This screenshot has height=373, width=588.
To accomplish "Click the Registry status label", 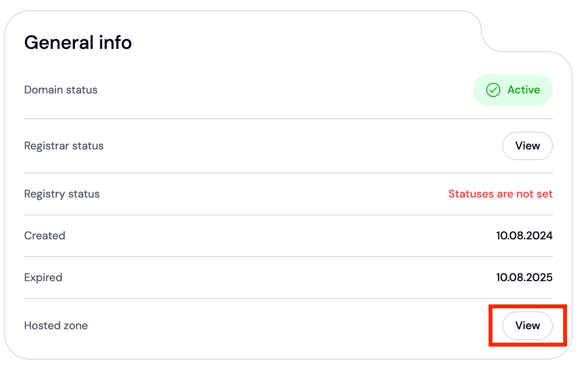I will tap(62, 194).
